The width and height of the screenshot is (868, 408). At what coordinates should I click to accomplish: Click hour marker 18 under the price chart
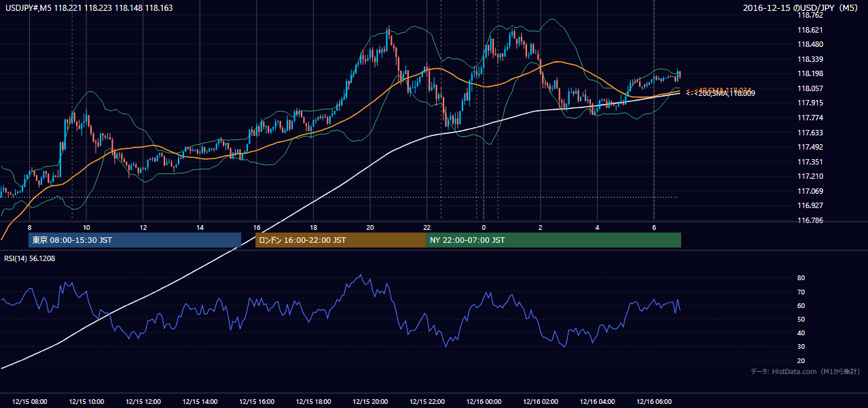click(314, 226)
